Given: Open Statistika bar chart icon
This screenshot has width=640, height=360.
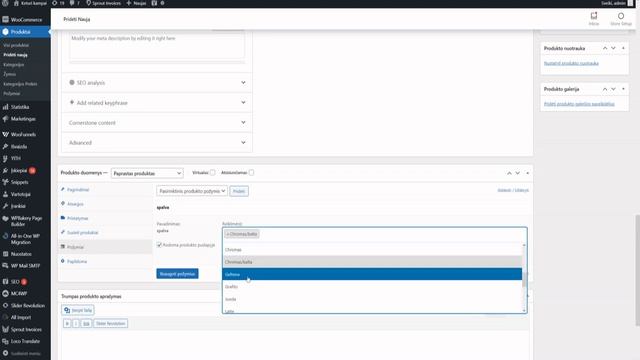Looking at the screenshot, I should [x=5, y=107].
